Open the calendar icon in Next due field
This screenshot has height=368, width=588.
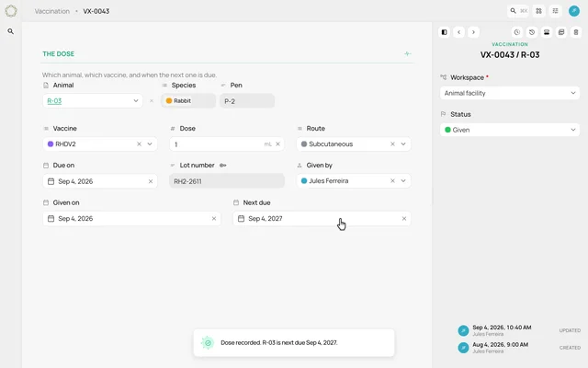pos(241,219)
